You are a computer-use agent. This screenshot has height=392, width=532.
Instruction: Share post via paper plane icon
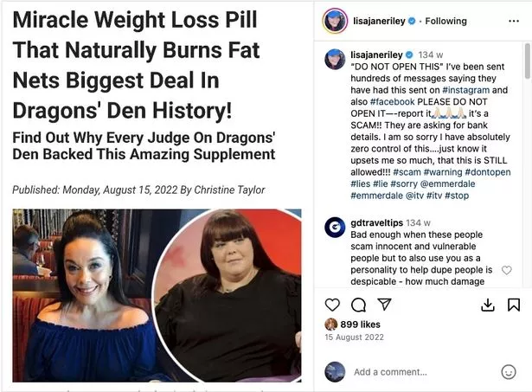[x=384, y=304]
